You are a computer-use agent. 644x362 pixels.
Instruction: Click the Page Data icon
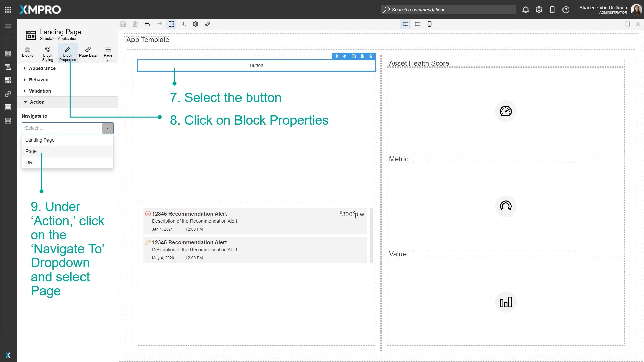pyautogui.click(x=88, y=53)
